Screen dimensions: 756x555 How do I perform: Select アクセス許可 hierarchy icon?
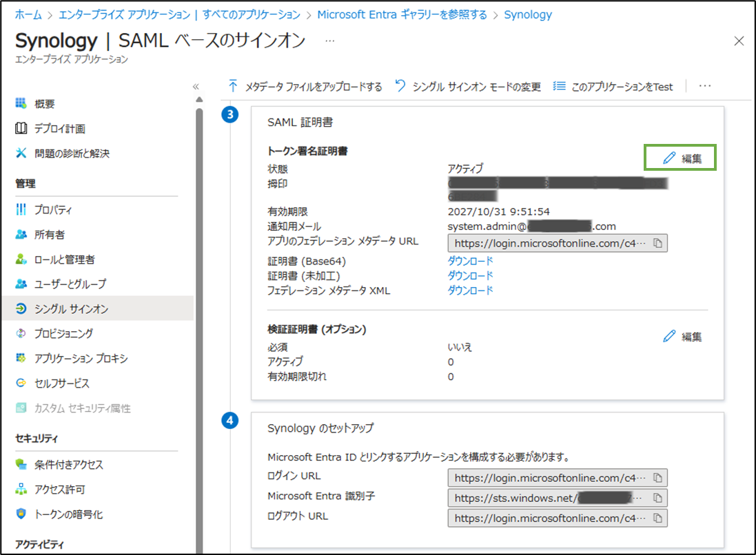(21, 490)
